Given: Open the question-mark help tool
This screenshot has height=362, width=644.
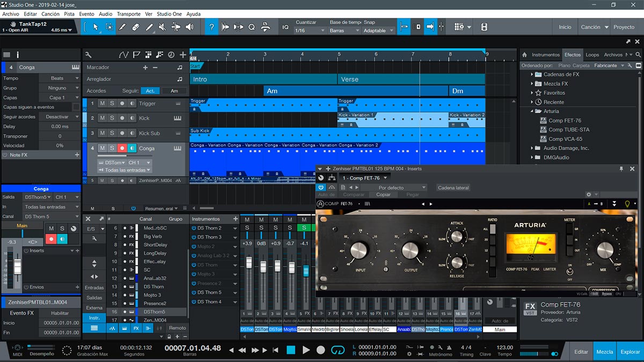Looking at the screenshot, I should click(212, 27).
